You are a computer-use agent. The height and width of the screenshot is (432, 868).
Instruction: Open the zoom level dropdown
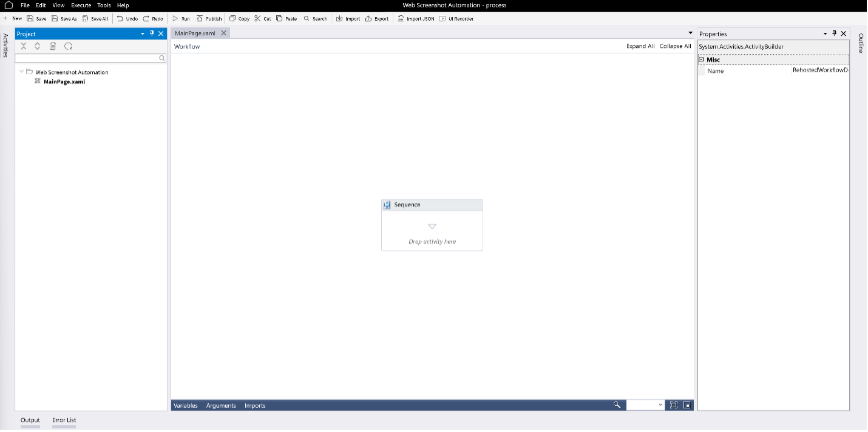[x=660, y=405]
